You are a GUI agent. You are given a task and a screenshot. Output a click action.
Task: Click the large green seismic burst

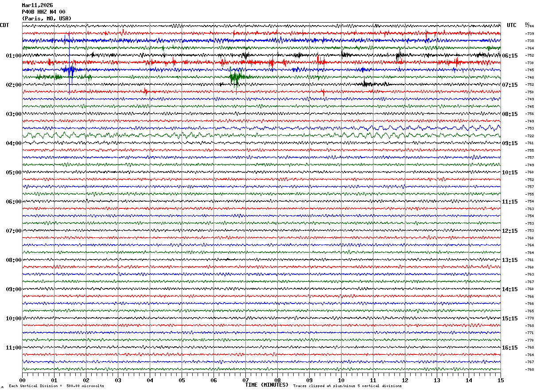(x=236, y=78)
